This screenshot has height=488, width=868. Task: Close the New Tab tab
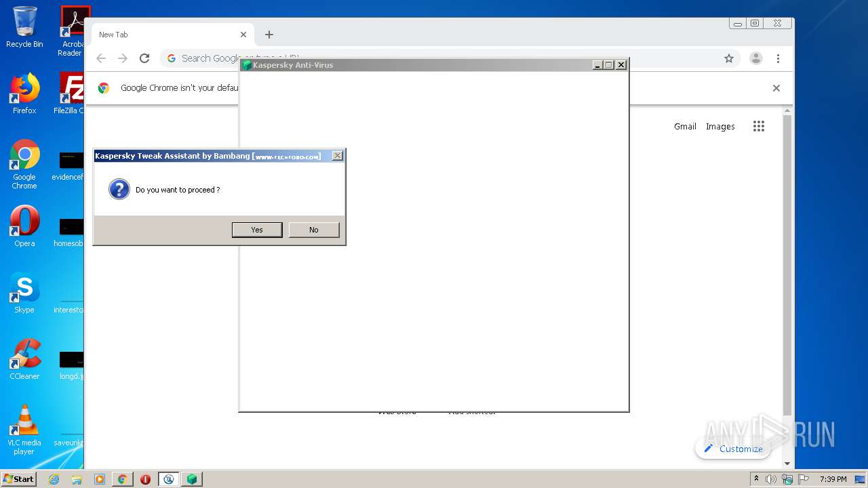point(243,35)
